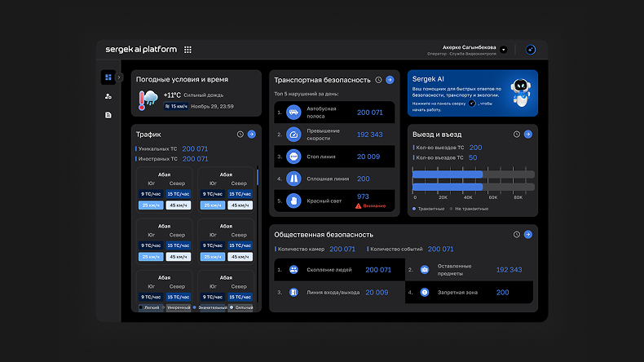Open the documents/reports icon in the sidebar
Screen dimensions: 644x362
108,115
